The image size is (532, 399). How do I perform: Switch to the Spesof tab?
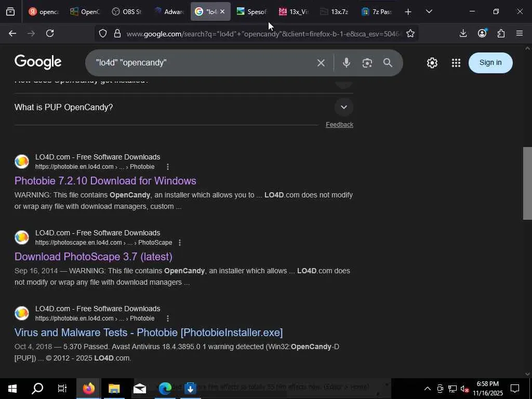tap(252, 11)
